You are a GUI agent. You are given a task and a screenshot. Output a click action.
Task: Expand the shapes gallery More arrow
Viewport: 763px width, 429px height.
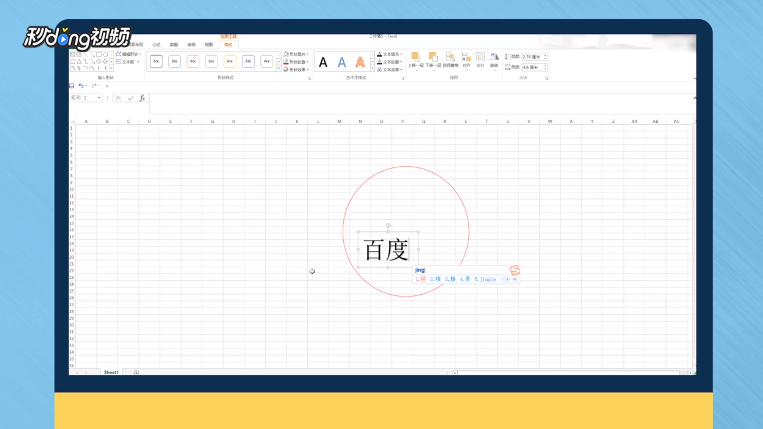(x=111, y=69)
